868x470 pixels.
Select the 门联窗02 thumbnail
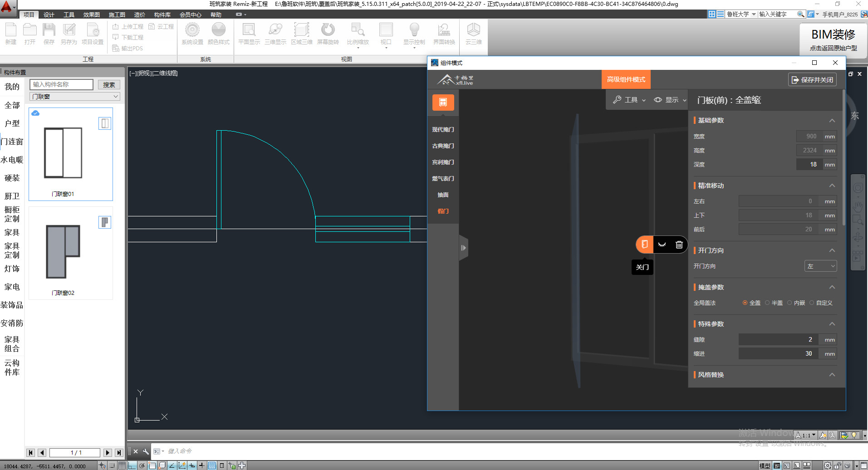pos(71,253)
